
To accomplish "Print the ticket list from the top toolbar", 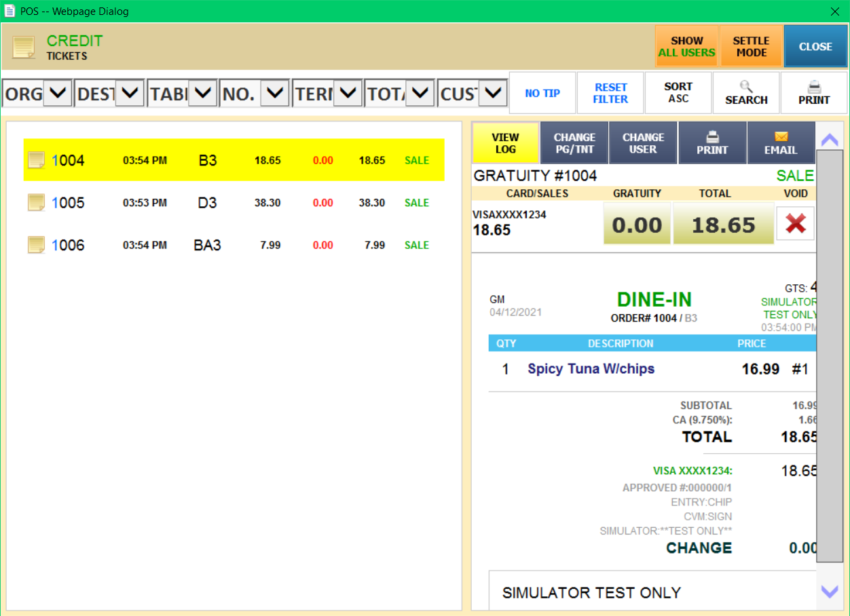I will tap(814, 93).
